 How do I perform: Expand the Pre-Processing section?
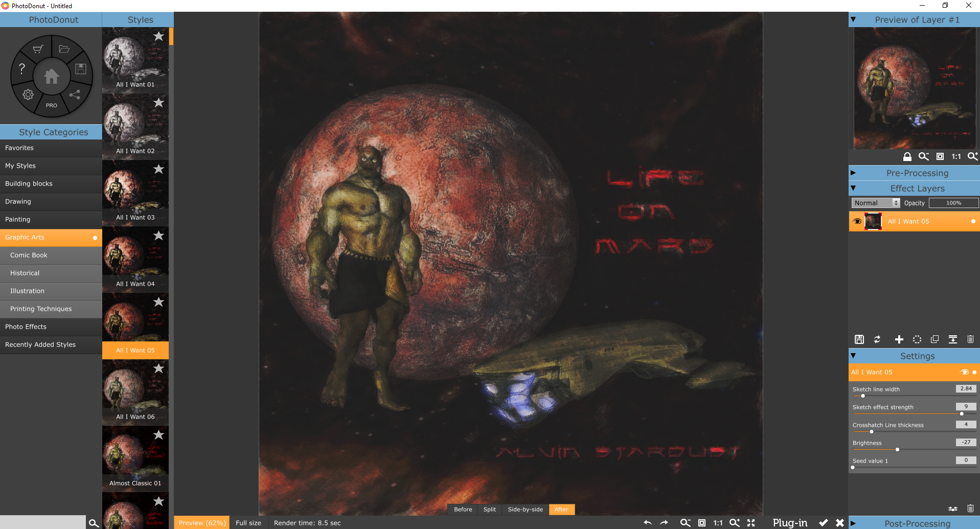853,173
